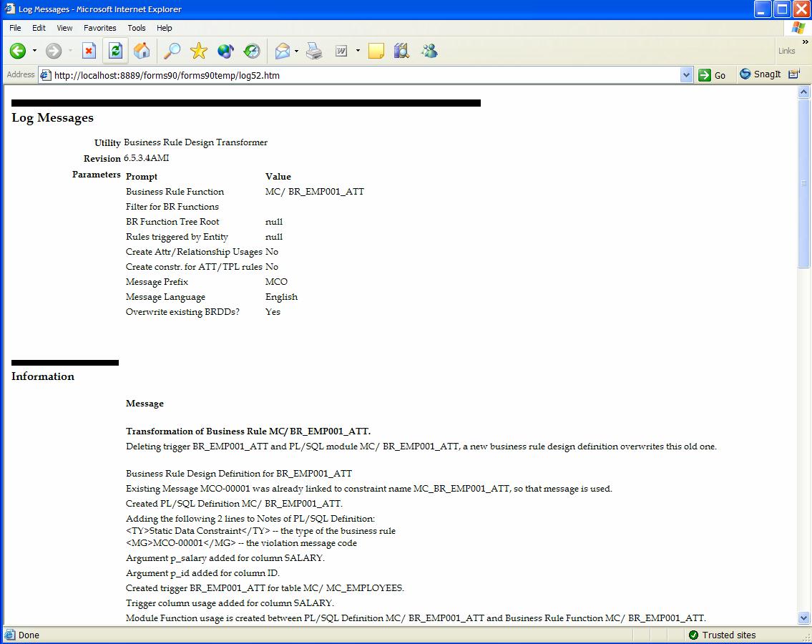
Task: Click the page icon in the address bar
Action: [46, 75]
